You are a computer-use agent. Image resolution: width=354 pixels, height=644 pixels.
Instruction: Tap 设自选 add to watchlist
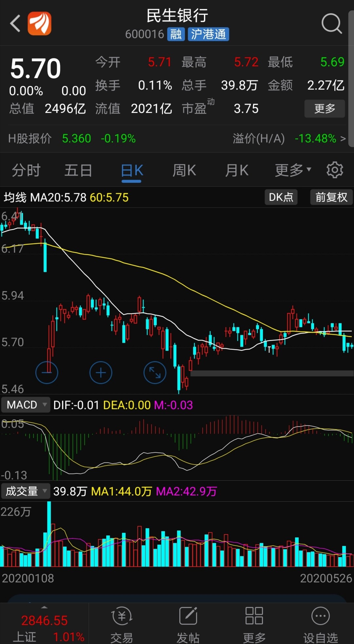tap(321, 625)
